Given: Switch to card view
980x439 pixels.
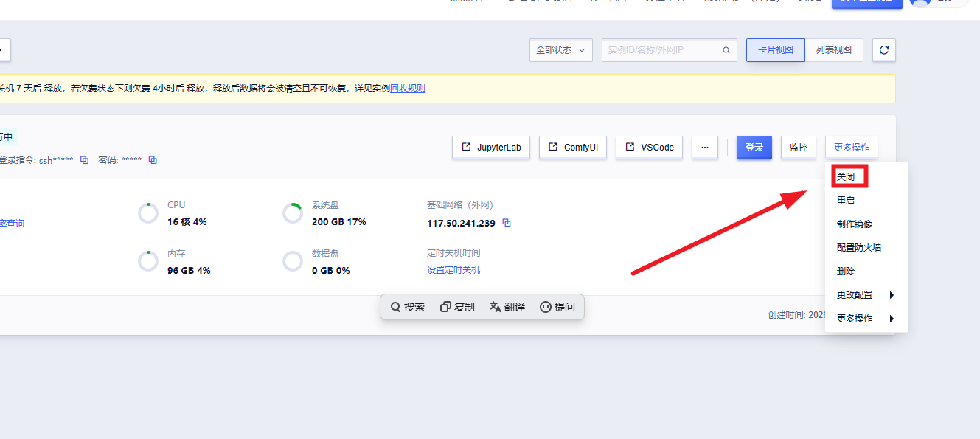Looking at the screenshot, I should [x=775, y=50].
